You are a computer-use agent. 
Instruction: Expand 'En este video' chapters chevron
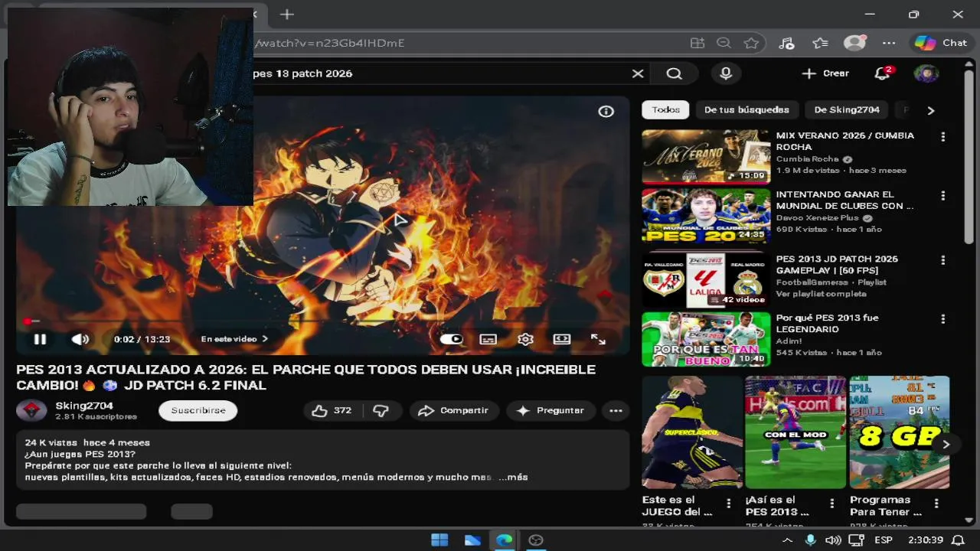pyautogui.click(x=265, y=339)
